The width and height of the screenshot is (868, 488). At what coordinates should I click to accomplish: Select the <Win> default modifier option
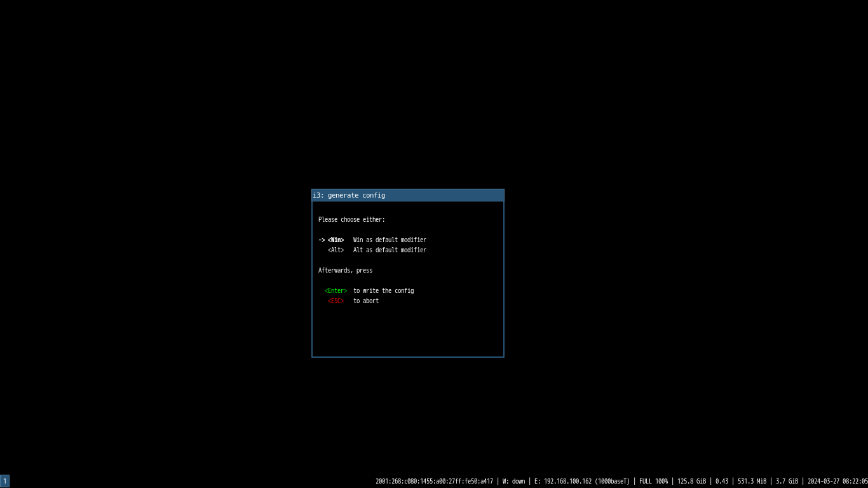336,240
